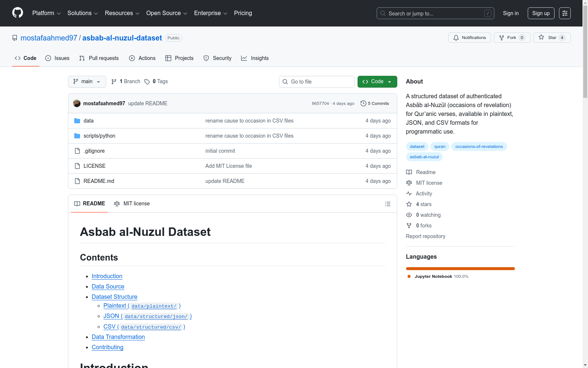Screen dimensions: 588x368
Task: Expand the Resources menu
Action: (122, 13)
